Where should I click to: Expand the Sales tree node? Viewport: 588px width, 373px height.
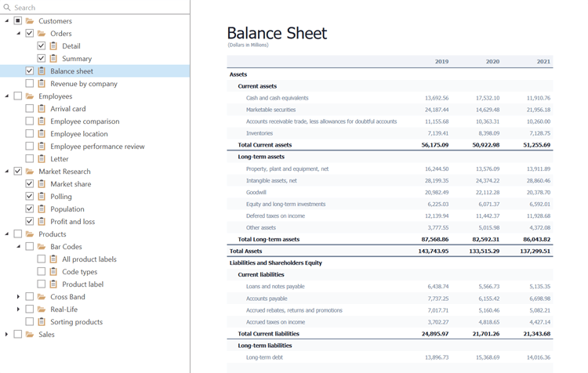pyautogui.click(x=7, y=335)
